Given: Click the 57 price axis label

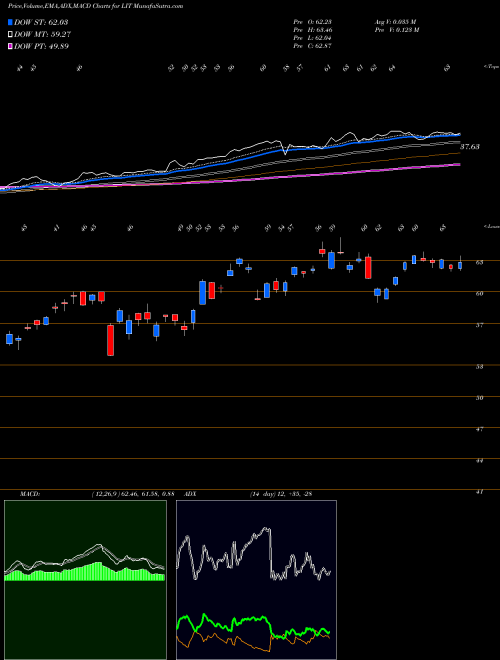Looking at the screenshot, I should pyautogui.click(x=479, y=325).
